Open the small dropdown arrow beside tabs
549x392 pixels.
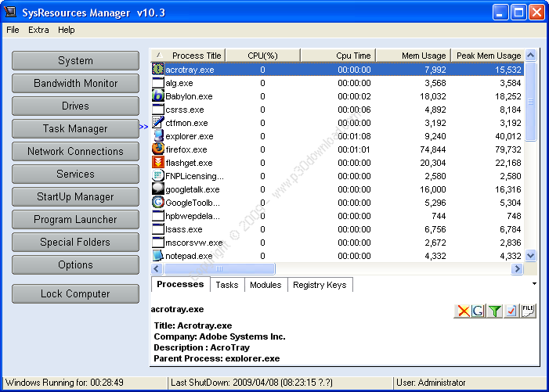534,283
